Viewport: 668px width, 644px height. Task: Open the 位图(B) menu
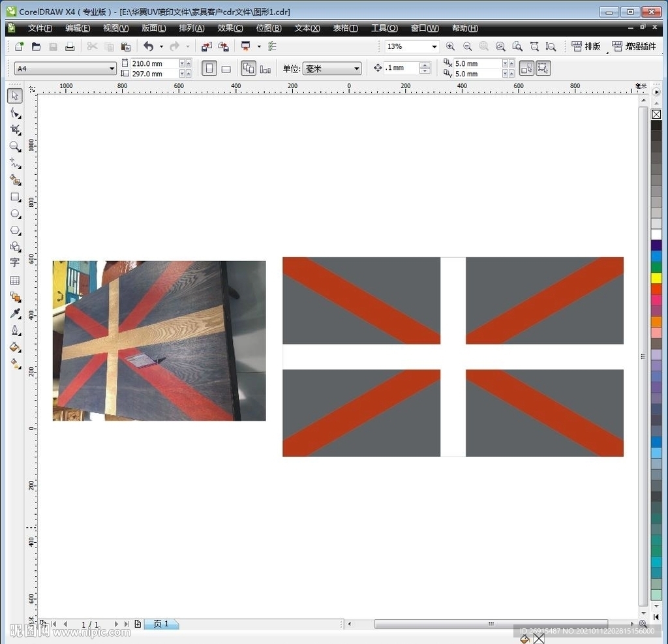268,28
